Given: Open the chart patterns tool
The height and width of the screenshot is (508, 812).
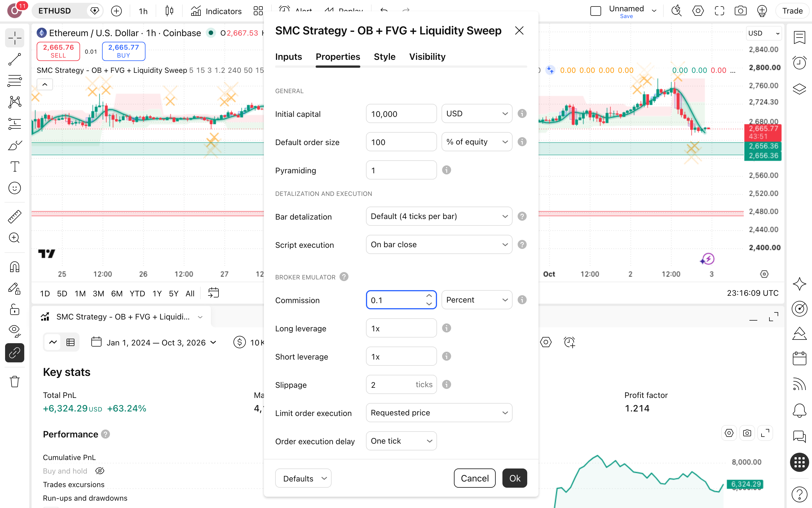Looking at the screenshot, I should click(15, 102).
